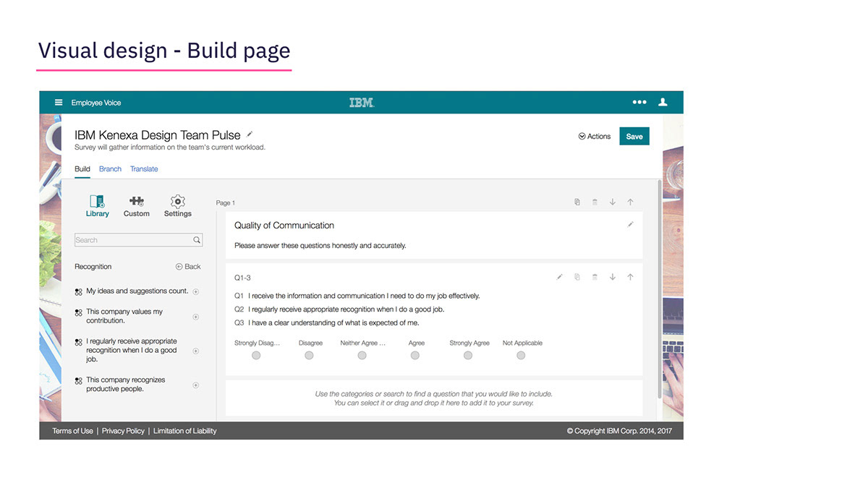Move Page 1 down with arrow
The height and width of the screenshot is (488, 868).
[x=613, y=202]
